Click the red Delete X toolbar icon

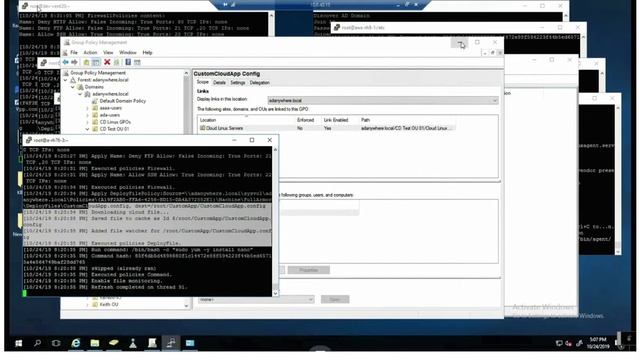(107, 62)
